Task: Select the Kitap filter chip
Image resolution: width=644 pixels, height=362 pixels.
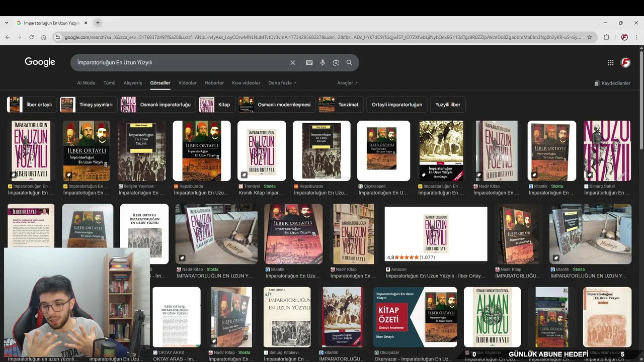Action: point(217,105)
